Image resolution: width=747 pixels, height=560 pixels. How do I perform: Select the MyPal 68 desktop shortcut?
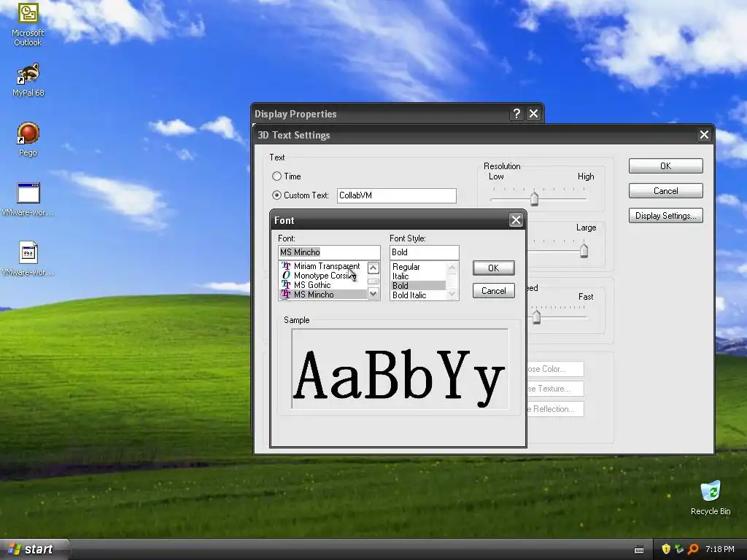point(28,79)
